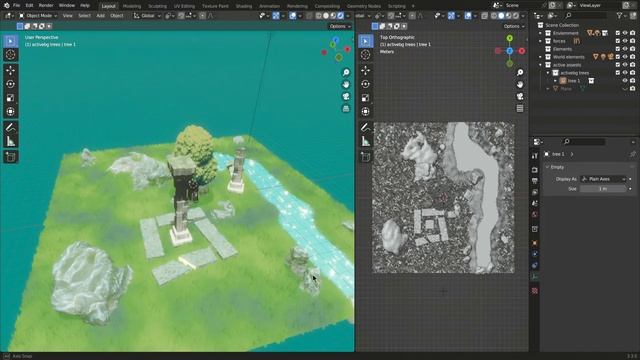Image resolution: width=640 pixels, height=360 pixels.
Task: Switch perspective/orthographic in left viewport
Action: [x=346, y=109]
